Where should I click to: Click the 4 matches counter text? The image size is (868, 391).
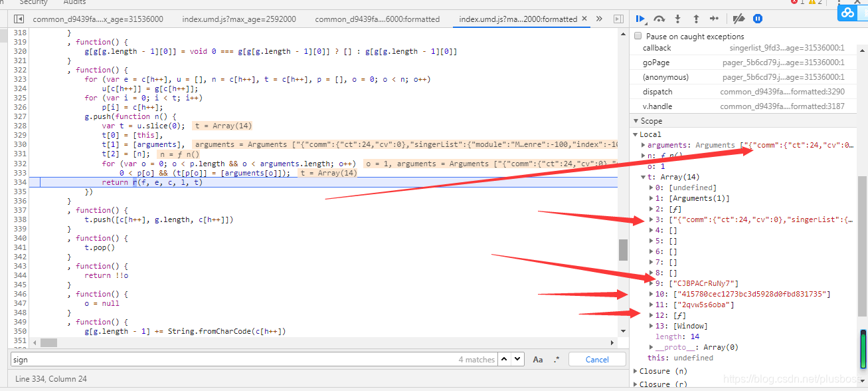[477, 360]
